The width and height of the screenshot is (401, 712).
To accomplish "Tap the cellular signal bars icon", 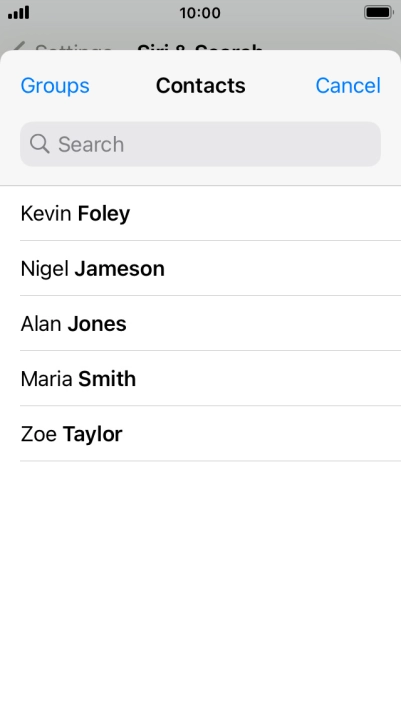I will coord(19,13).
